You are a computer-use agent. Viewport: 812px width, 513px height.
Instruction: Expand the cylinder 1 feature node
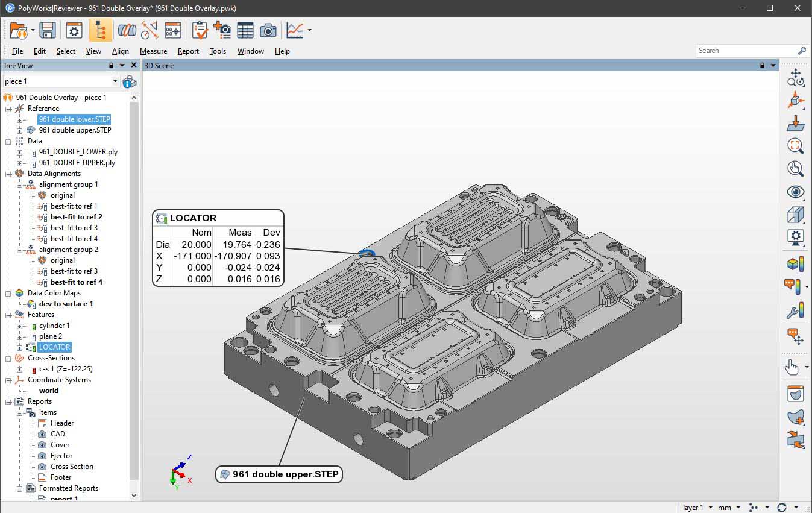[x=20, y=326]
